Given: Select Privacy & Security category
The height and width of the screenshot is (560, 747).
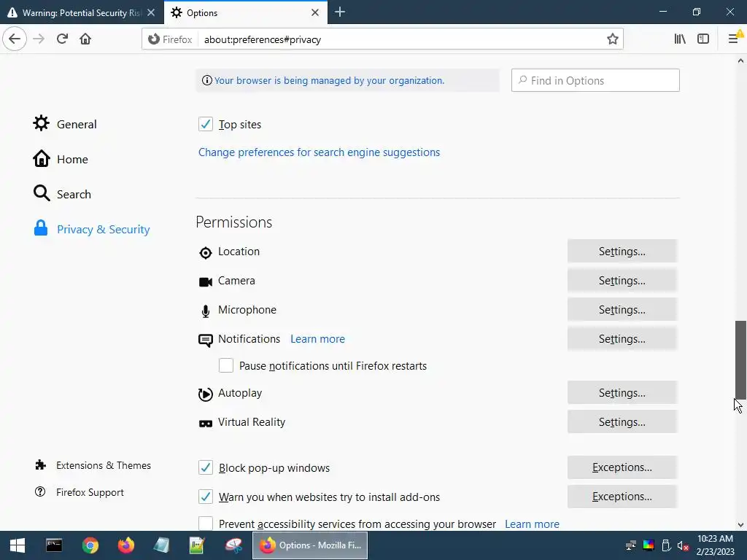Looking at the screenshot, I should (x=91, y=229).
